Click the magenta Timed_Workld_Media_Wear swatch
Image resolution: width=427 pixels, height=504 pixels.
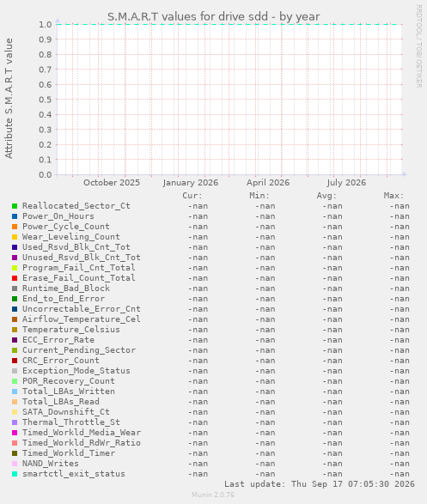pyautogui.click(x=15, y=433)
